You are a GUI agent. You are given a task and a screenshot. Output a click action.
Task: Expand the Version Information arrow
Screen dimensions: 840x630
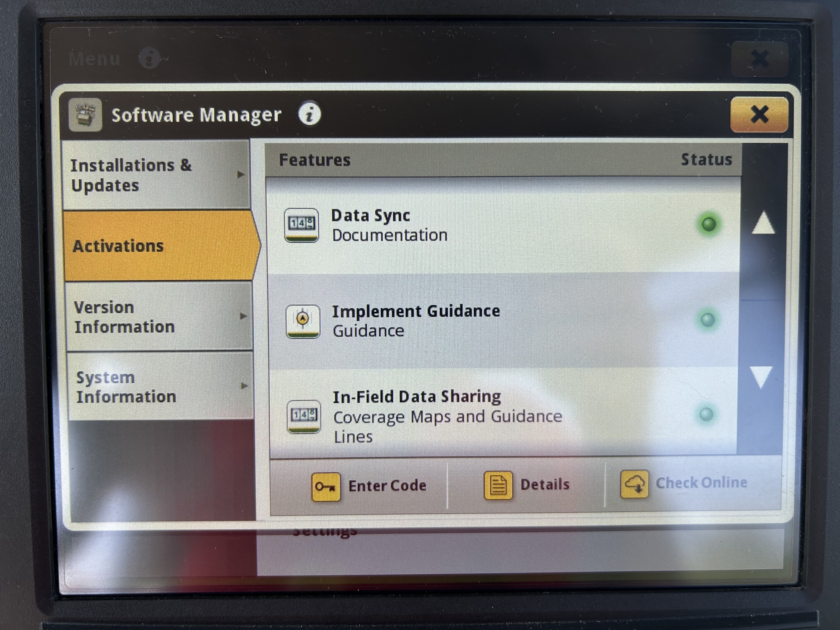243,316
